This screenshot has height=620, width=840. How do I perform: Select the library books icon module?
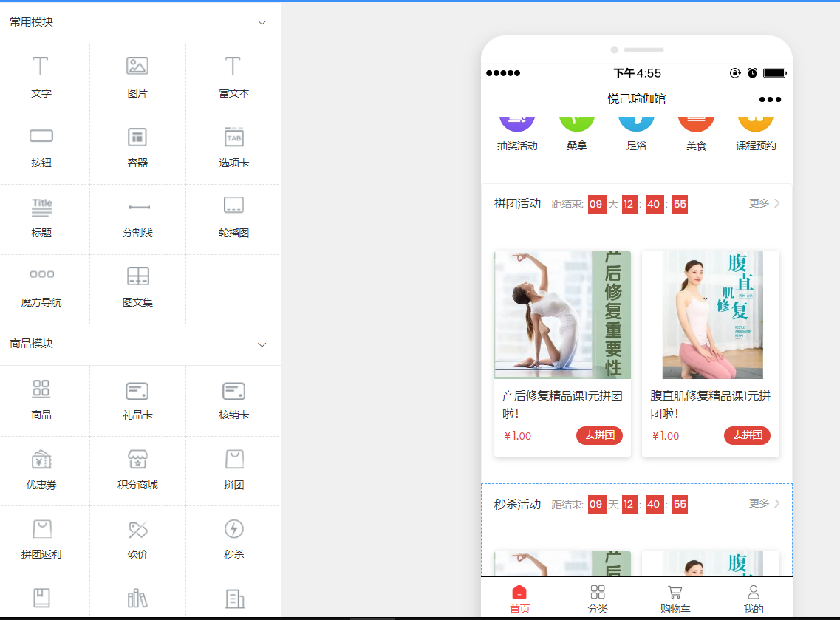(x=137, y=598)
